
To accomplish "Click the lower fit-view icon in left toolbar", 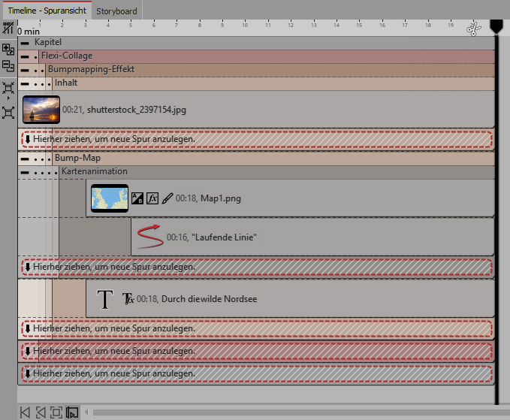I will tap(8, 113).
